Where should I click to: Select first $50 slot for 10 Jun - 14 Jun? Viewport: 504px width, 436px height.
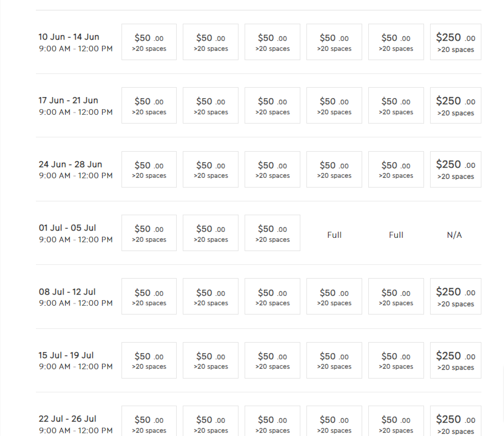click(149, 42)
